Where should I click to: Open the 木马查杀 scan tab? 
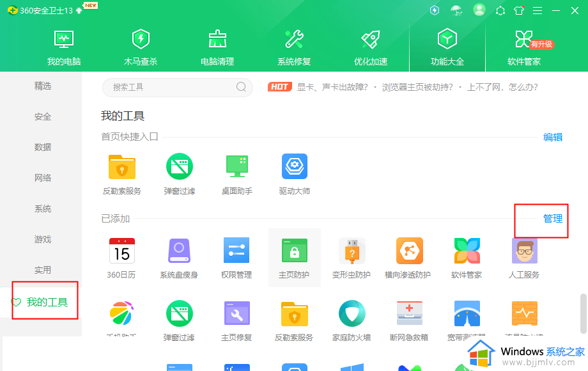(x=141, y=48)
